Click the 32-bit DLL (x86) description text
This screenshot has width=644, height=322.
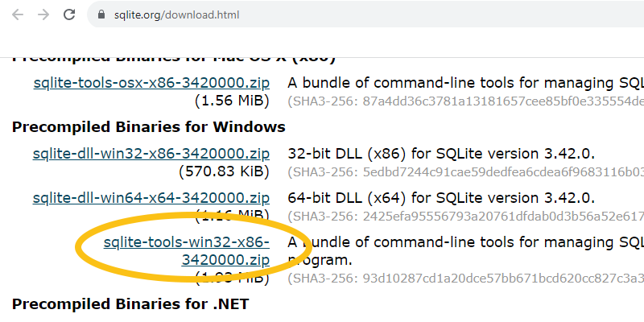(441, 154)
